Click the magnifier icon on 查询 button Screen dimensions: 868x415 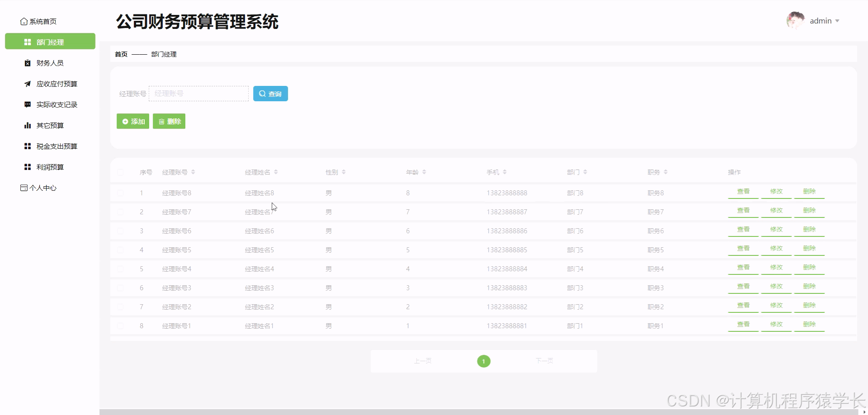pyautogui.click(x=263, y=94)
